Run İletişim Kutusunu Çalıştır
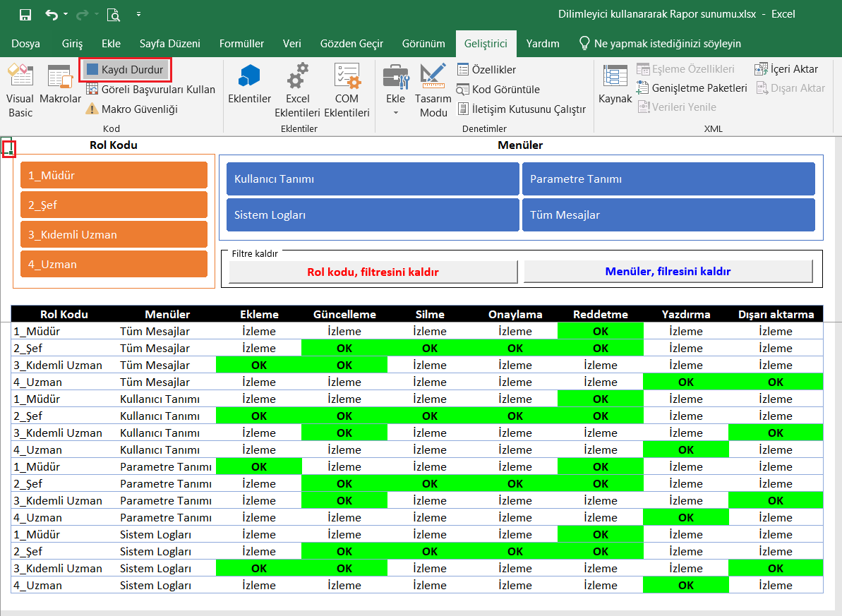The image size is (842, 616). click(522, 109)
